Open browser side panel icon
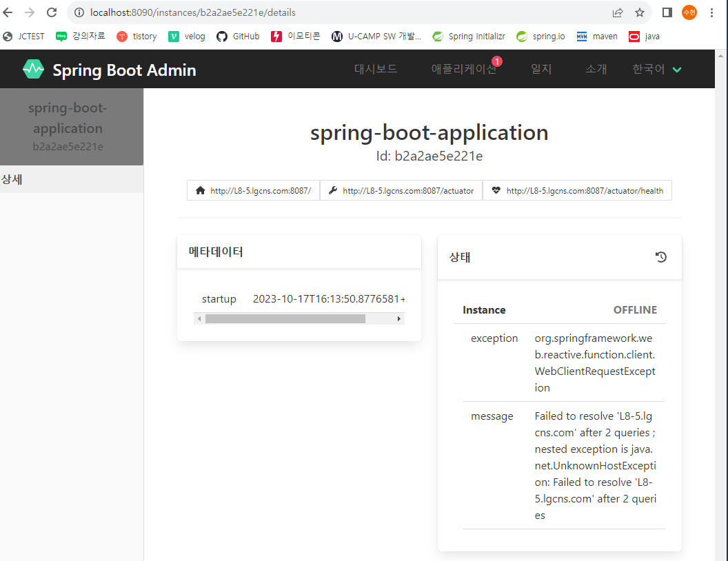Image resolution: width=728 pixels, height=561 pixels. (x=667, y=12)
